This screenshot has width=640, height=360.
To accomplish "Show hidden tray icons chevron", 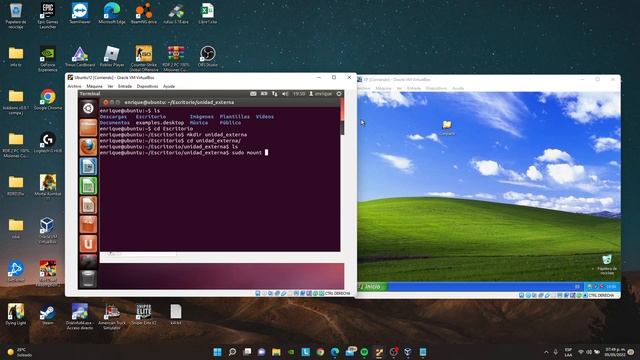I will click(546, 352).
